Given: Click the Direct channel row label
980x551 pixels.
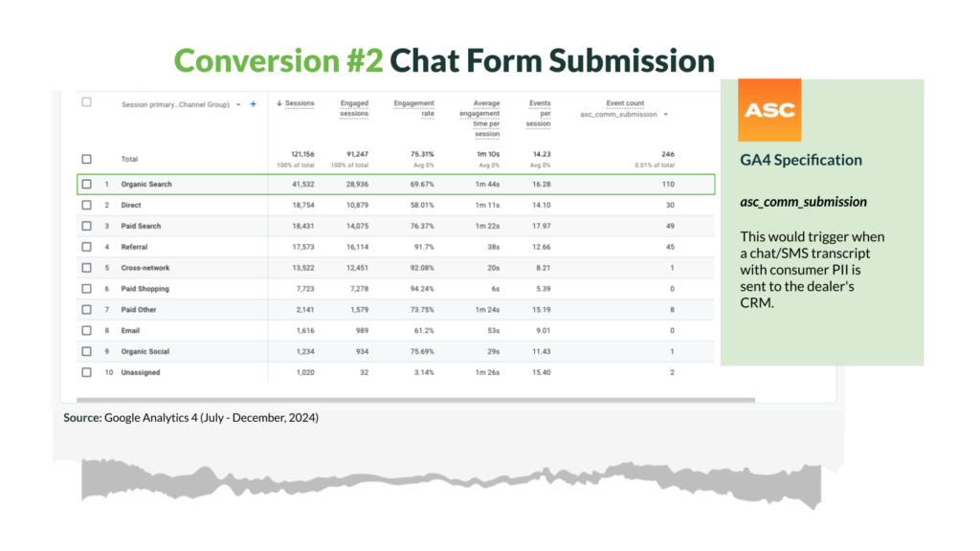Looking at the screenshot, I should pos(133,205).
